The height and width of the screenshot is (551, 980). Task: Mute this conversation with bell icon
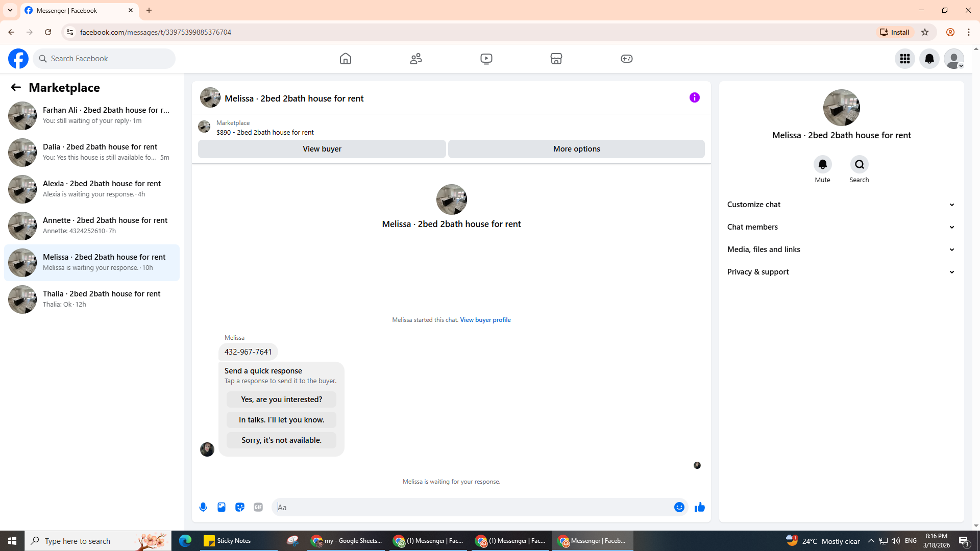(x=822, y=164)
